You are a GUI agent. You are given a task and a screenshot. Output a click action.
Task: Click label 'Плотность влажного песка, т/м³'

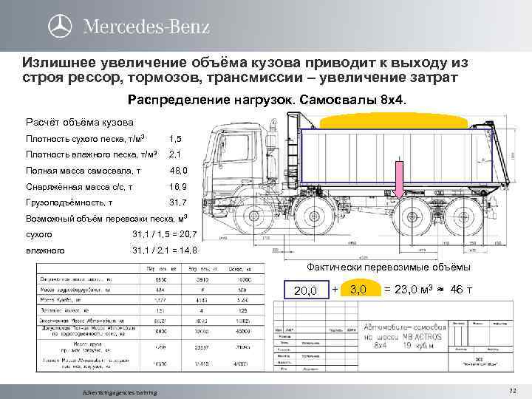92,154
